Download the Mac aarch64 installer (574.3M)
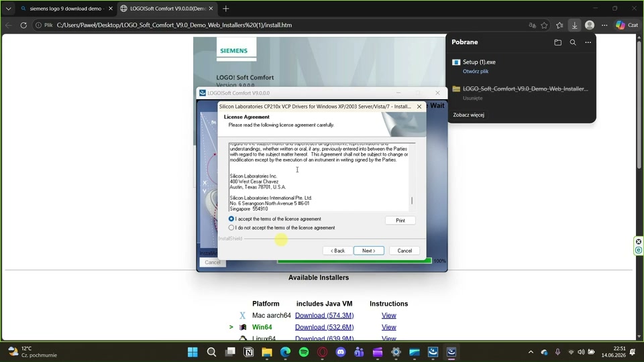The height and width of the screenshot is (362, 644). pyautogui.click(x=324, y=315)
